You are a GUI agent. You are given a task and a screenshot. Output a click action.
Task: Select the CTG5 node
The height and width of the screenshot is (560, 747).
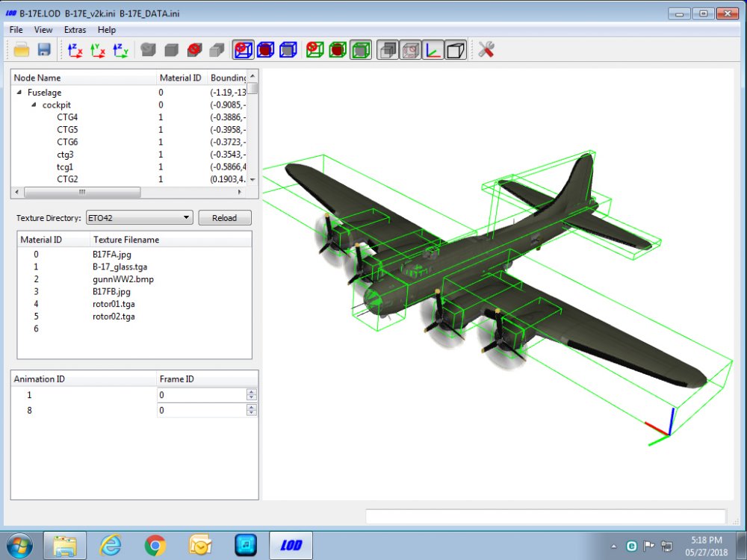coord(67,129)
